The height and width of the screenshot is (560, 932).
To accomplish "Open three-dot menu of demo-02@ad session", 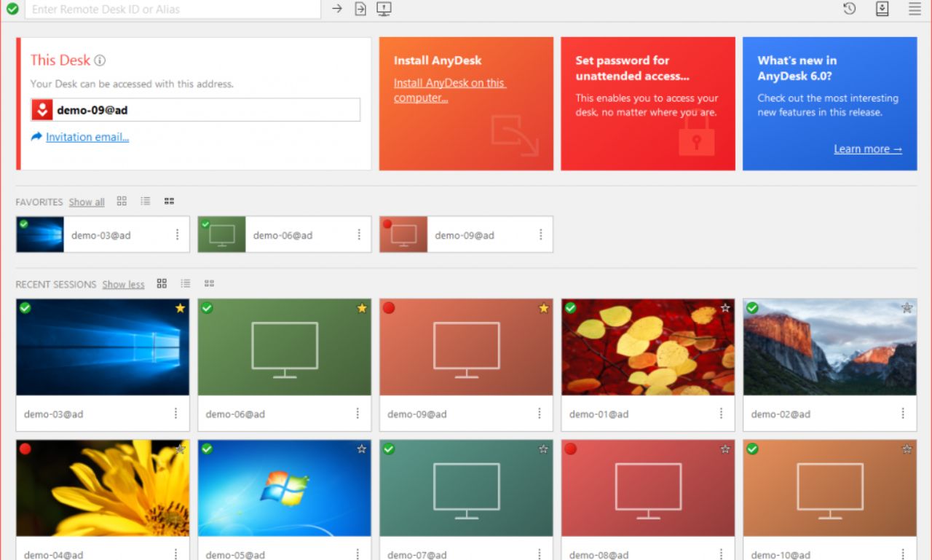I will pos(904,414).
